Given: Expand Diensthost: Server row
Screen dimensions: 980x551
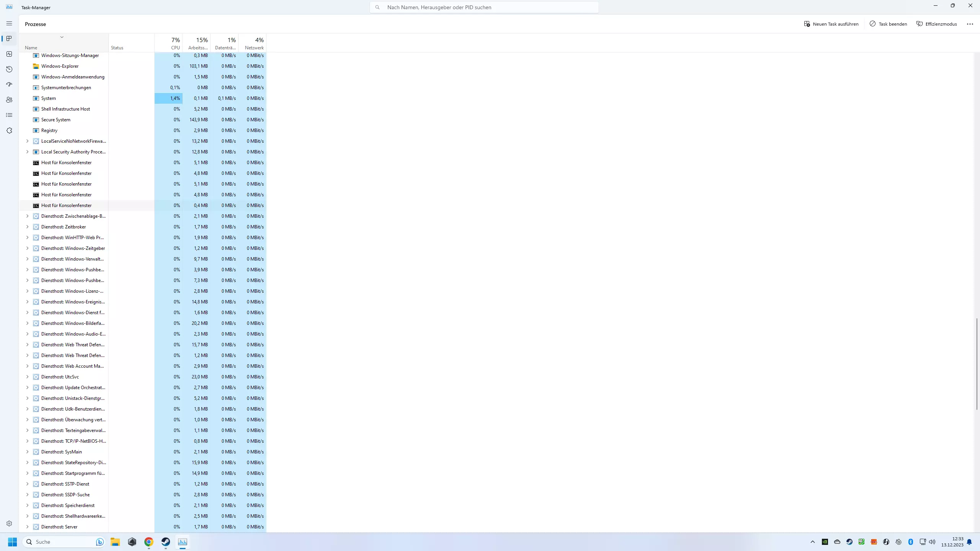Looking at the screenshot, I should tap(27, 527).
